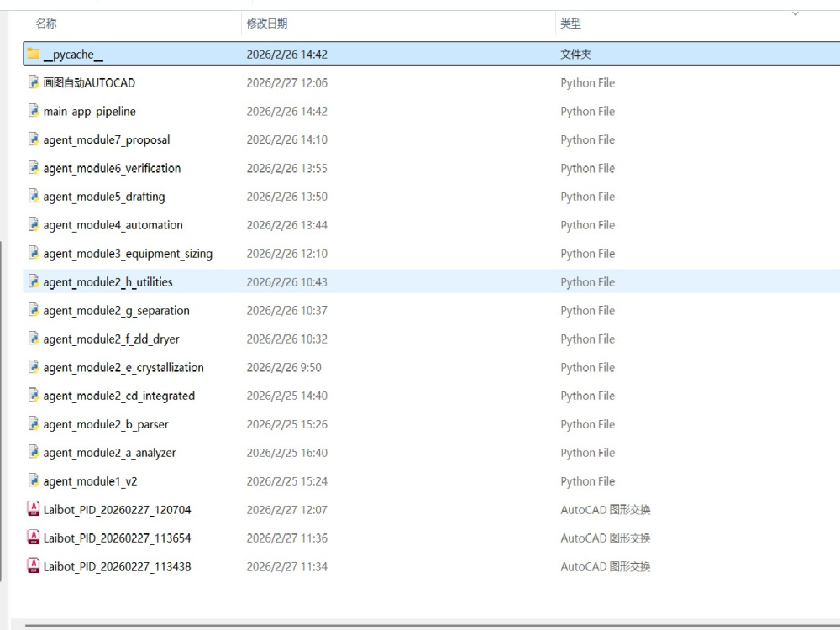840x630 pixels.
Task: Select the file name agent_module7_proposal
Action: (107, 139)
